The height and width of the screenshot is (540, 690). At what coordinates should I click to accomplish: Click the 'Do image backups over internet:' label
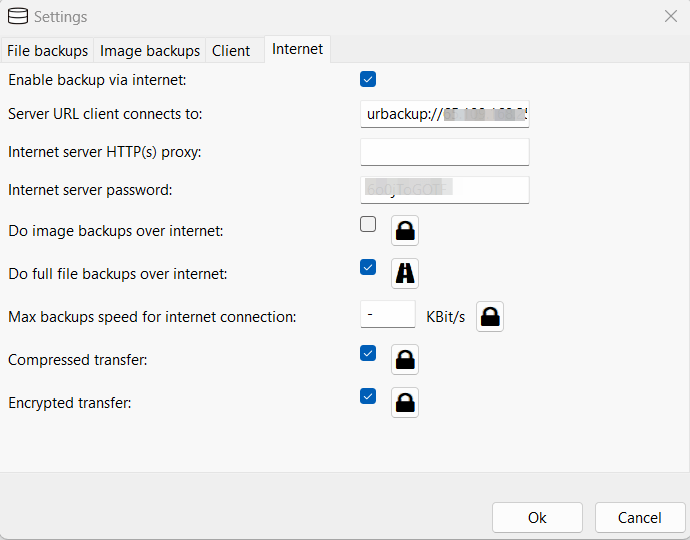[x=116, y=231]
